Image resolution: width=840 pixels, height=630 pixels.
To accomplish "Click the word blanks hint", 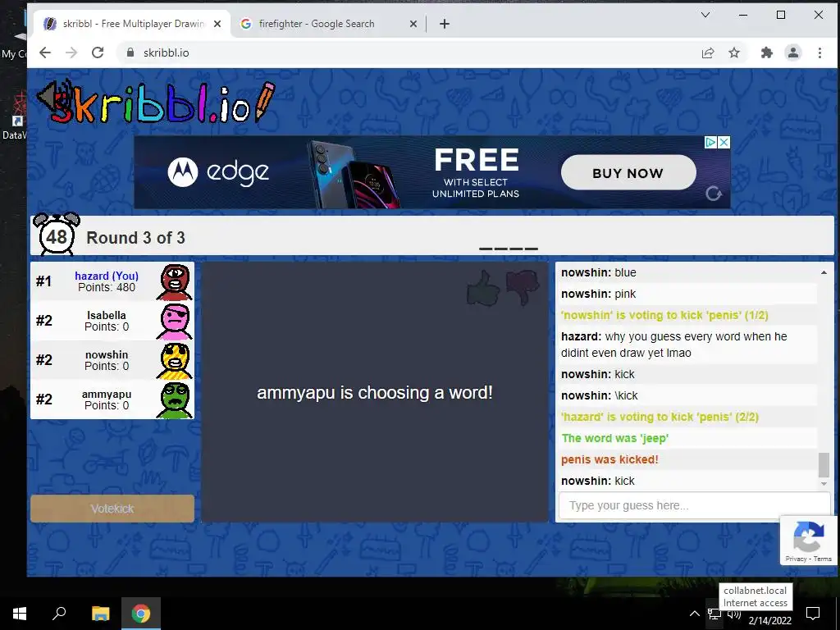I will coord(509,249).
